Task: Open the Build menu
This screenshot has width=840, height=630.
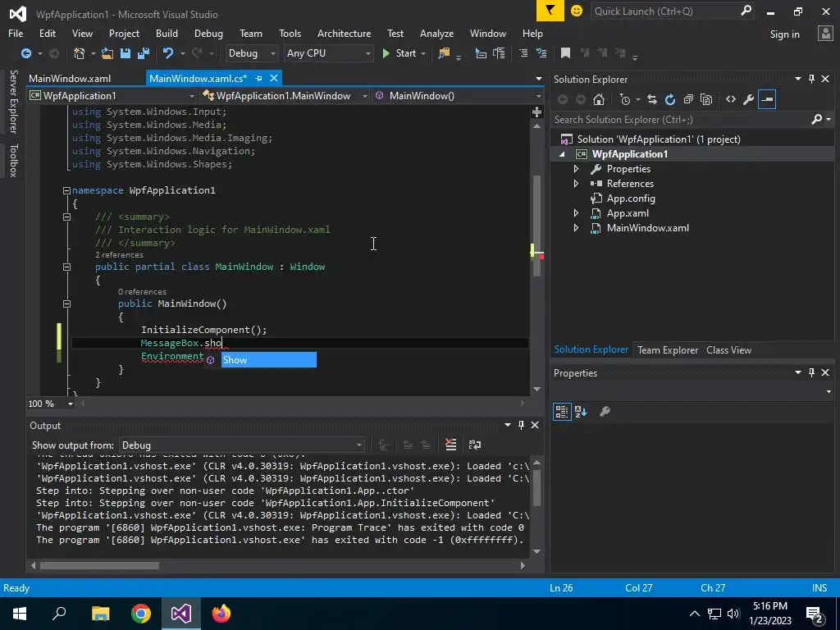Action: [167, 33]
